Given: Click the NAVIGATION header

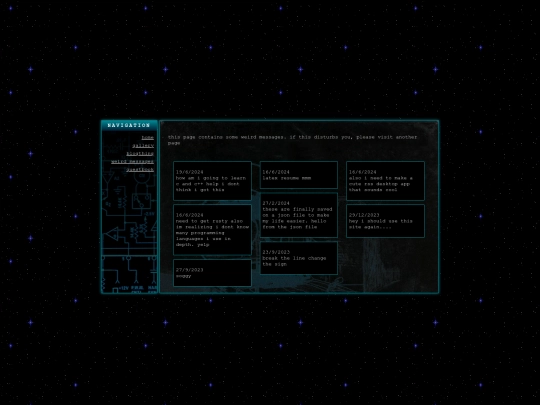Looking at the screenshot, I should pyautogui.click(x=129, y=125).
